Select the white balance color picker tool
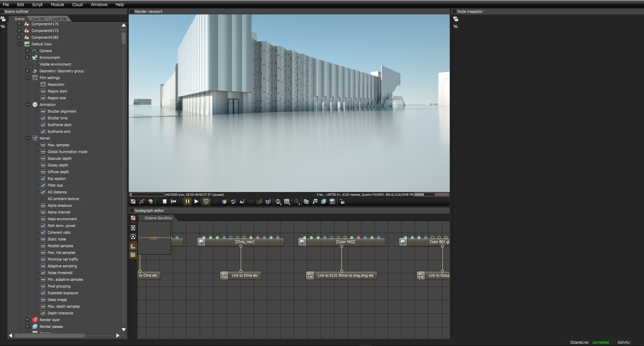This screenshot has width=644, height=346. [224, 202]
